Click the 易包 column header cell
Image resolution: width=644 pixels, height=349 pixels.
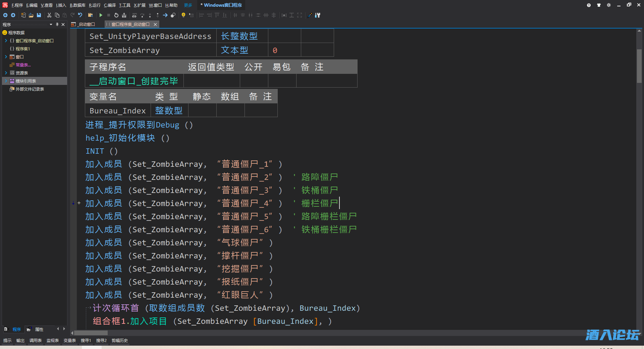(281, 67)
